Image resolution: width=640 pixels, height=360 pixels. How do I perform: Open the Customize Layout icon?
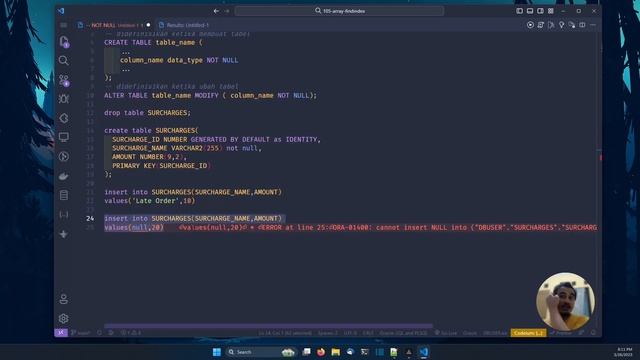tap(551, 11)
